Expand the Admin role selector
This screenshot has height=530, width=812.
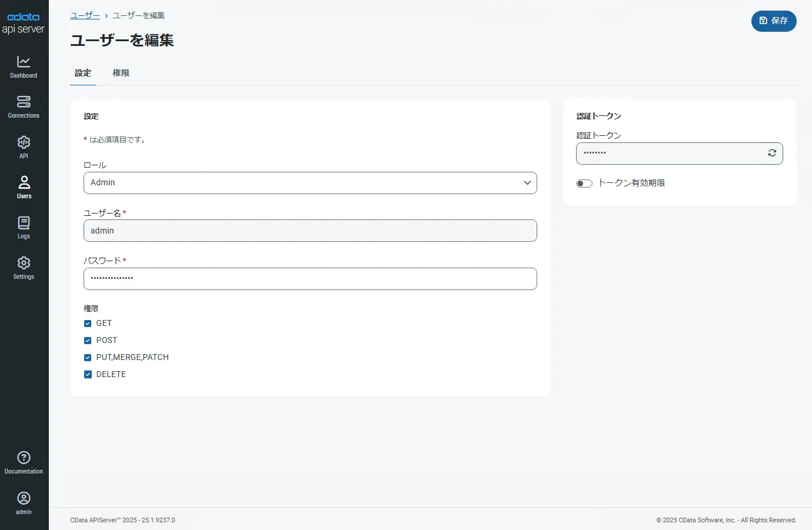(x=527, y=183)
